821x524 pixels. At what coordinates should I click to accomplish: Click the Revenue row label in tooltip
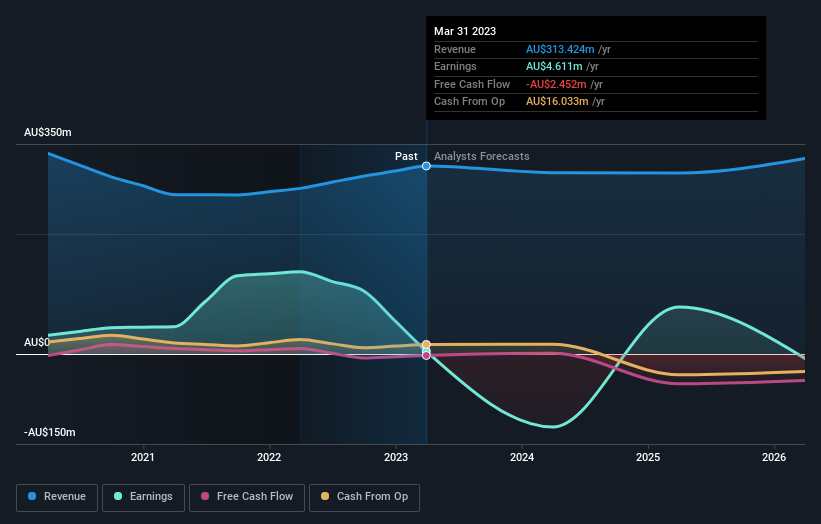(455, 49)
